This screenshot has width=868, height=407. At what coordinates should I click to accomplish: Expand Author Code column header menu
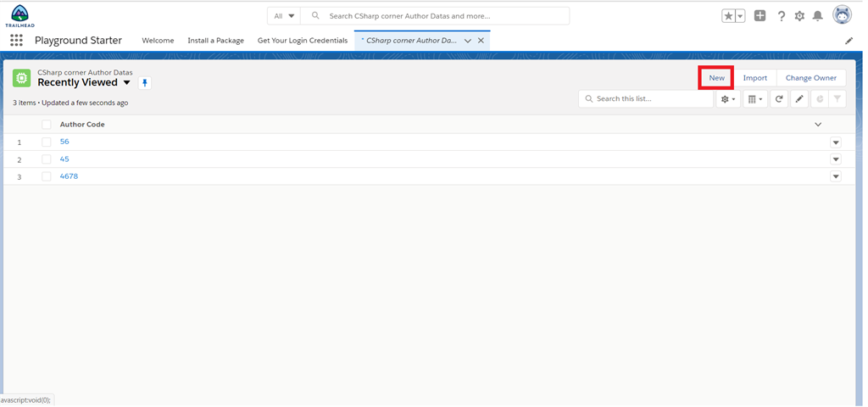click(x=818, y=125)
